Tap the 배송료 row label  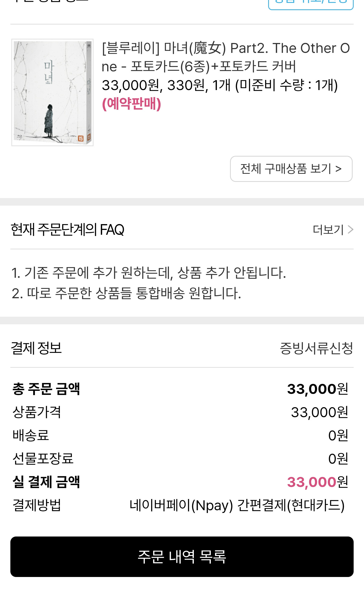(x=31, y=435)
